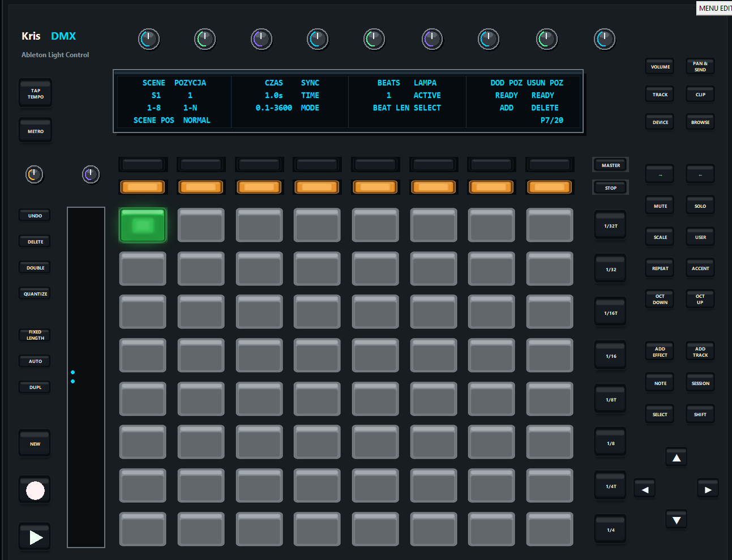Click the white record circle button

coord(35,490)
